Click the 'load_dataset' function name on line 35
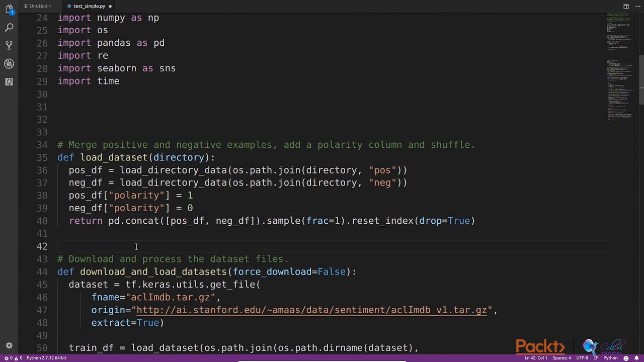644x362 pixels. [114, 157]
